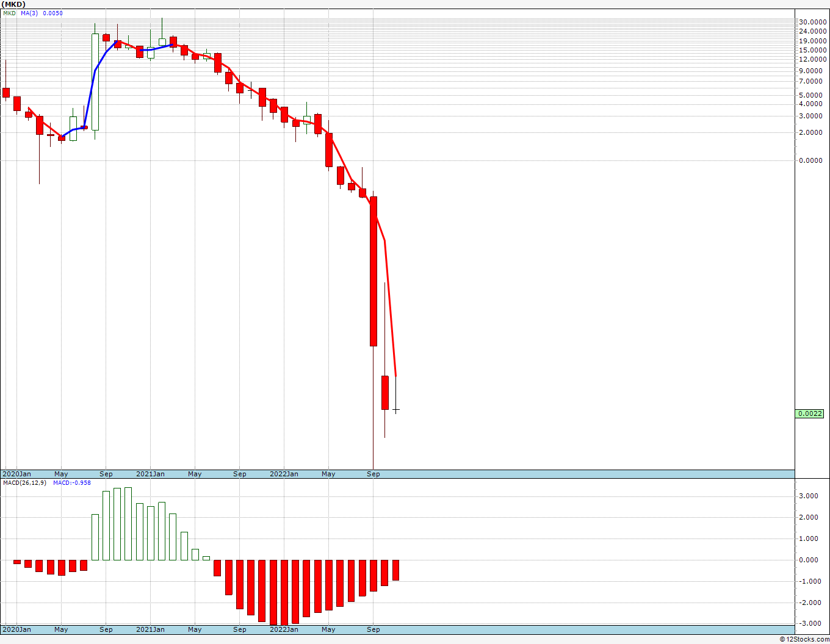Click 2021Jan on the MACD time axis
830x644 pixels.
pyautogui.click(x=150, y=629)
